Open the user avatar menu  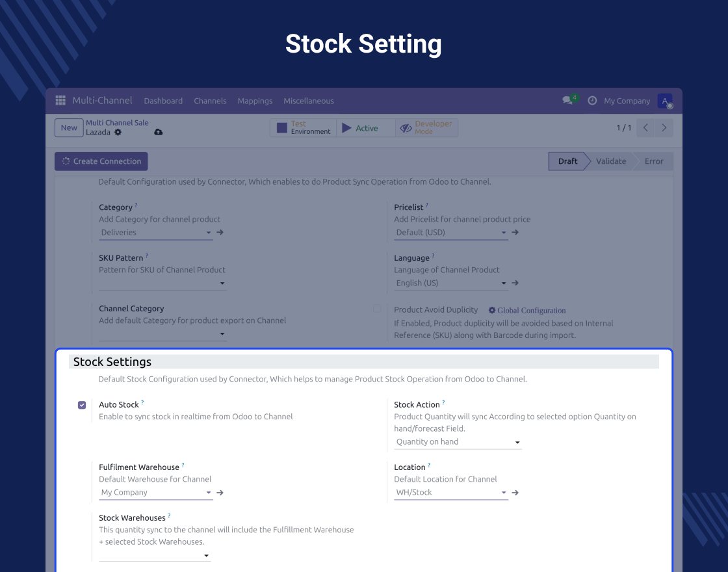(x=665, y=101)
